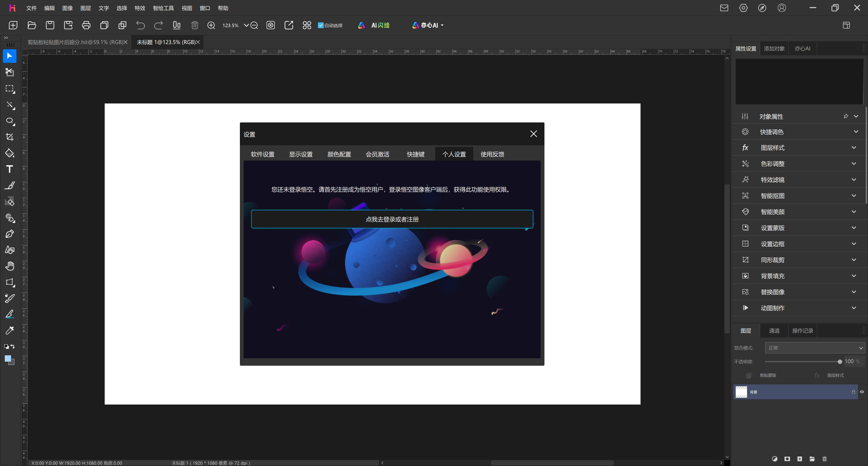868x466 pixels.
Task: Open the 添加对象 panel tab
Action: click(x=774, y=49)
